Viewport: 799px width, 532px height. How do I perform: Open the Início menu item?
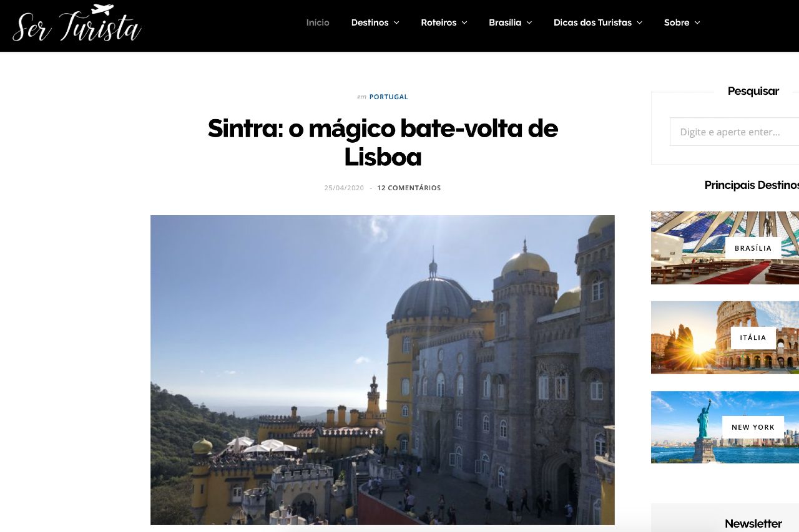(318, 22)
